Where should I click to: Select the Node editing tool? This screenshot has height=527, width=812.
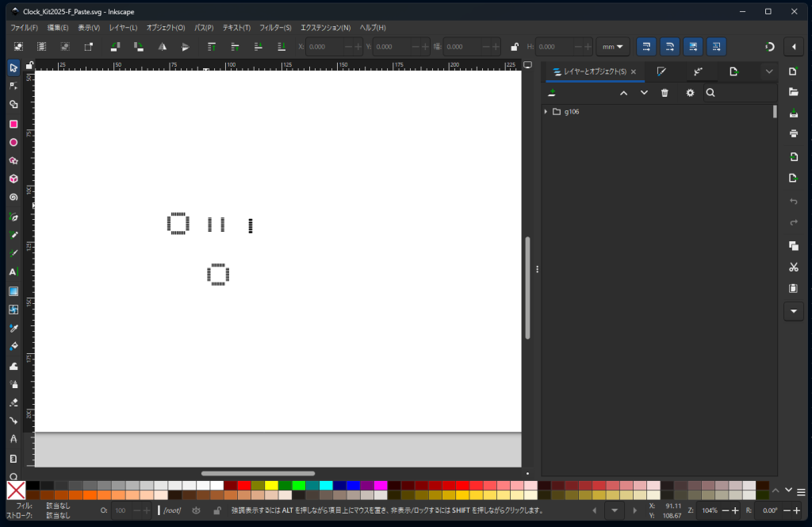(x=13, y=86)
